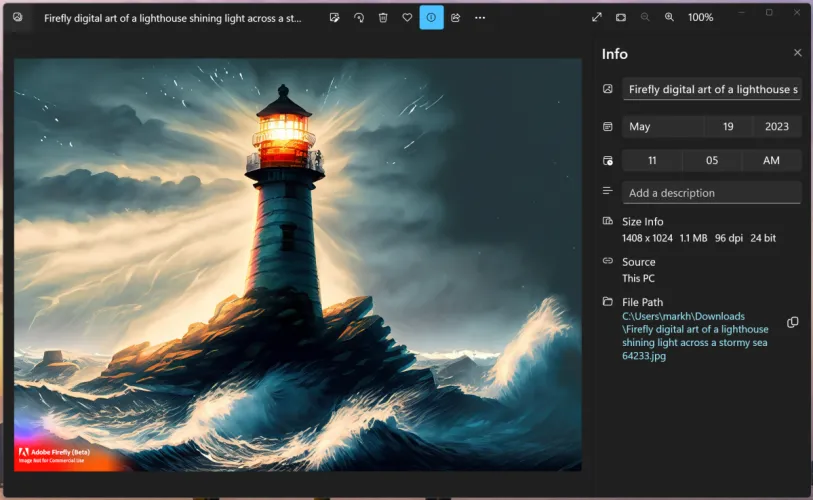Open the month picker showing May
The image size is (813, 500).
click(x=663, y=127)
